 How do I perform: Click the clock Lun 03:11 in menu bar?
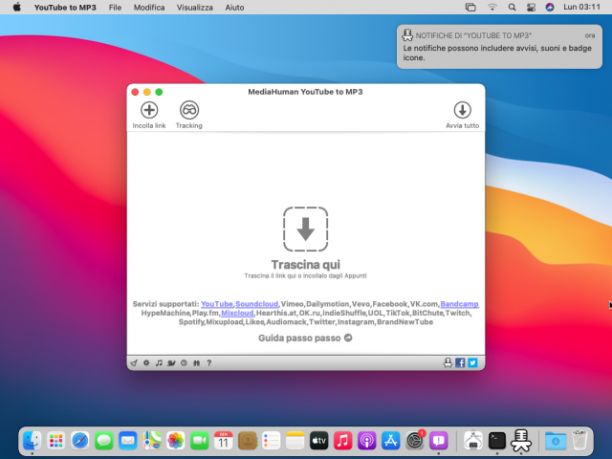(x=582, y=7)
